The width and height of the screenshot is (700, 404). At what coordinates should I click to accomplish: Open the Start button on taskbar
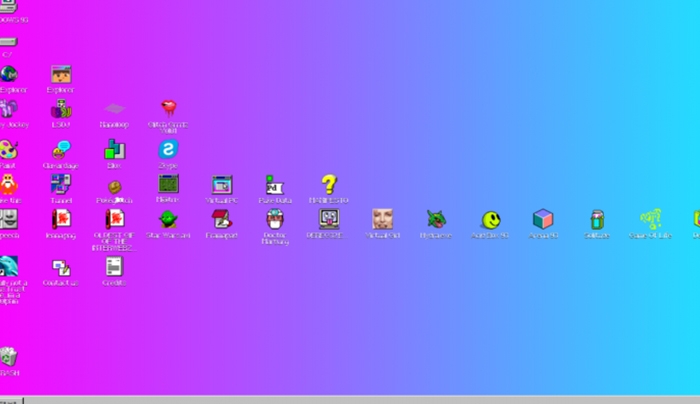coord(11,400)
